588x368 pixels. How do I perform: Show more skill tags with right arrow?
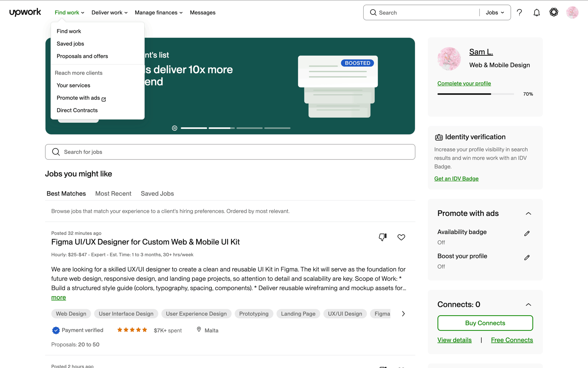click(403, 314)
